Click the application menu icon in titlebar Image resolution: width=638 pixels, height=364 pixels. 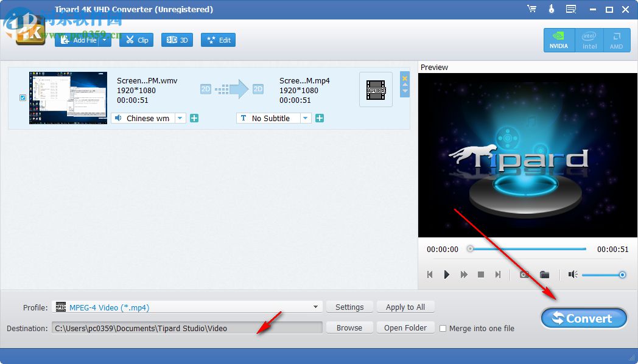[x=570, y=9]
